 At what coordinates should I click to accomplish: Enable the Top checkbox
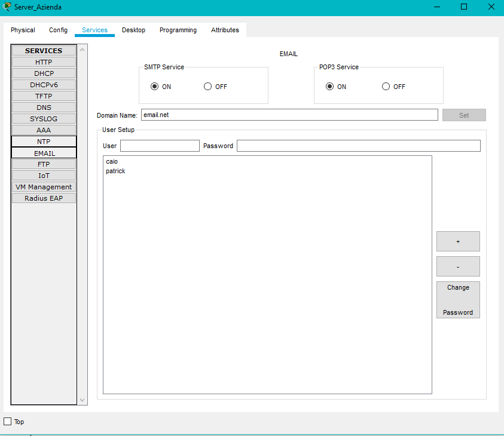tap(8, 422)
